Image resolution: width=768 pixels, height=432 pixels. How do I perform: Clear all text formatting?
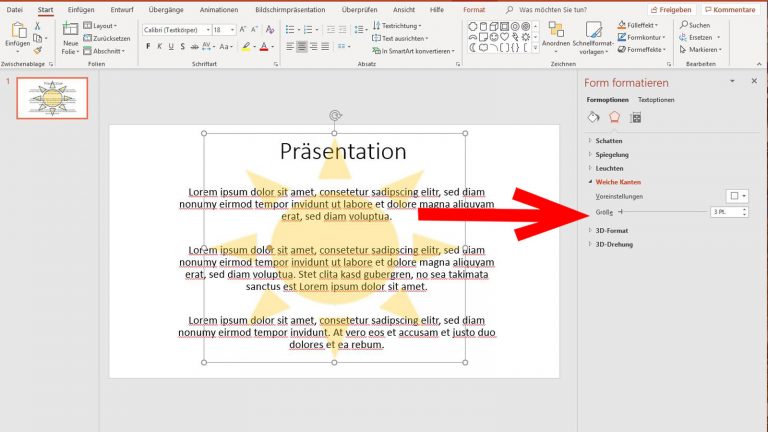coord(270,30)
